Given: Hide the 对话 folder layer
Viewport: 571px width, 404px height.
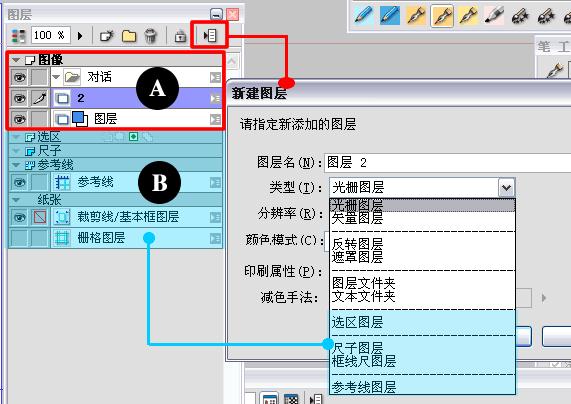Looking at the screenshot, I should point(19,77).
